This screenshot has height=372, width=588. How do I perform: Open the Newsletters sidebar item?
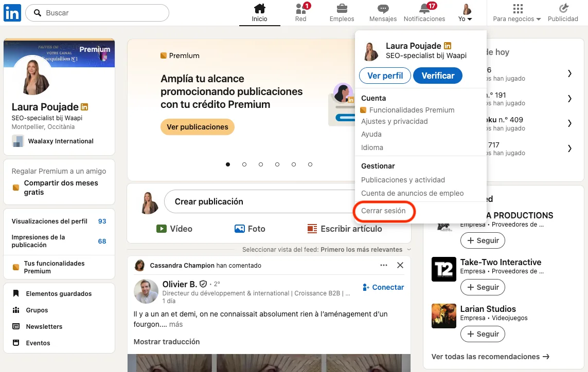38,327
